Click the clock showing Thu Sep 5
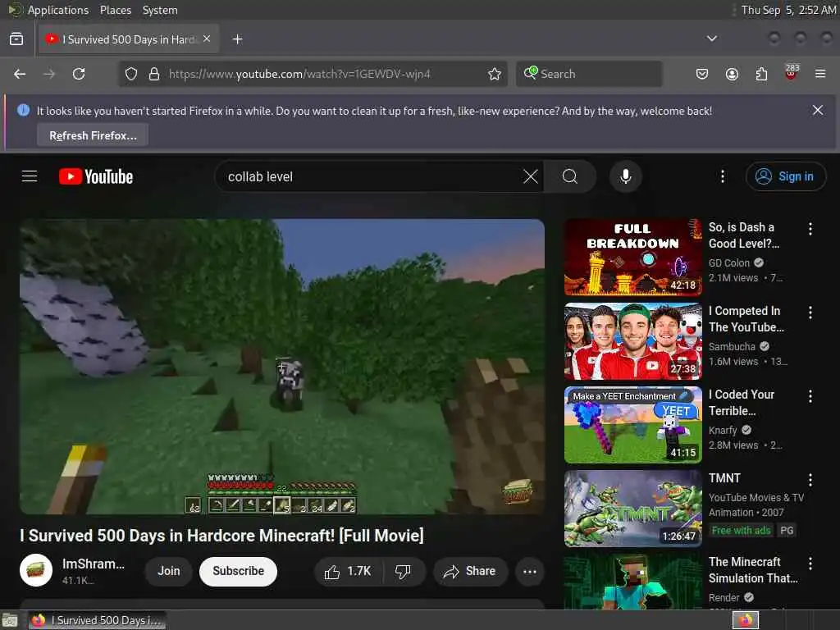Viewport: 840px width, 630px height. click(x=788, y=10)
